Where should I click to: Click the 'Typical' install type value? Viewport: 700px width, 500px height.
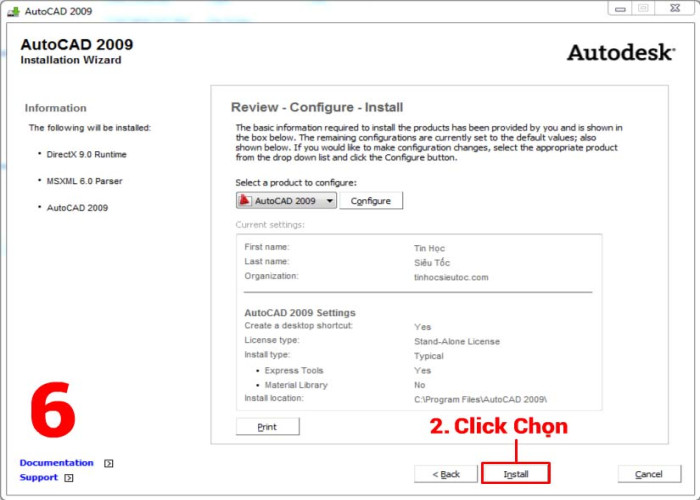point(429,356)
